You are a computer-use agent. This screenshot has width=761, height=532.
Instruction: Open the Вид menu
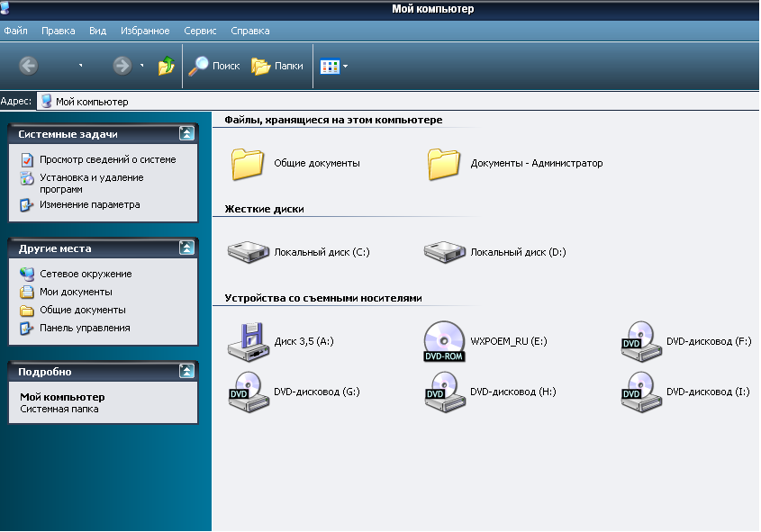pyautogui.click(x=97, y=31)
